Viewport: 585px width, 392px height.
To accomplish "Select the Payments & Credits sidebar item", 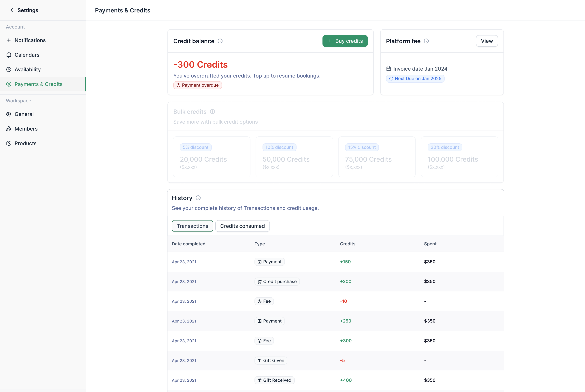I will 39,84.
